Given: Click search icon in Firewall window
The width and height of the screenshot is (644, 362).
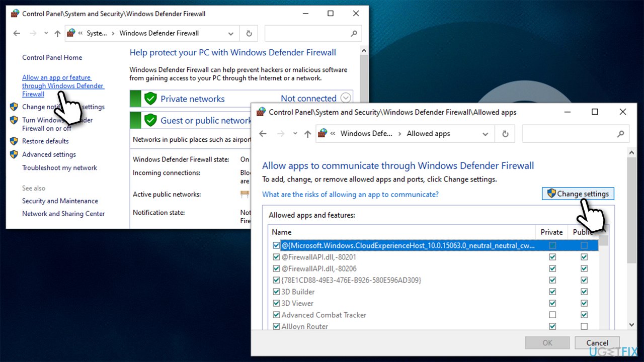Looking at the screenshot, I should [354, 34].
